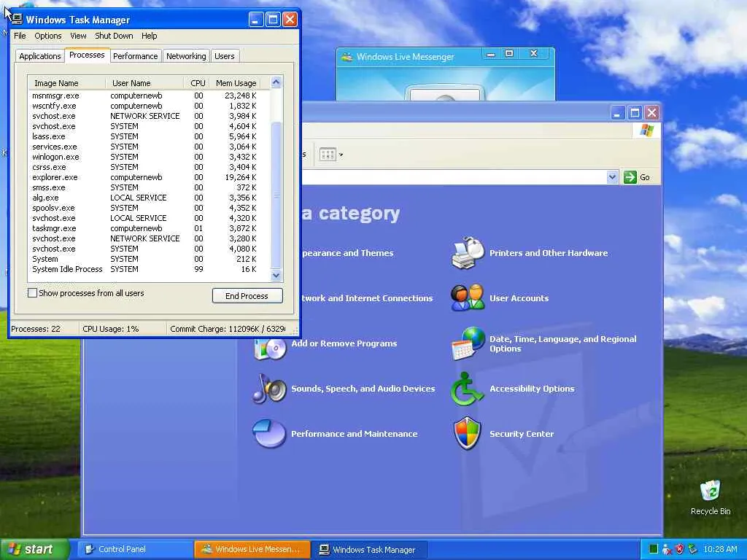Sort by Mem Usage column header
The image size is (747, 560).
(x=236, y=83)
